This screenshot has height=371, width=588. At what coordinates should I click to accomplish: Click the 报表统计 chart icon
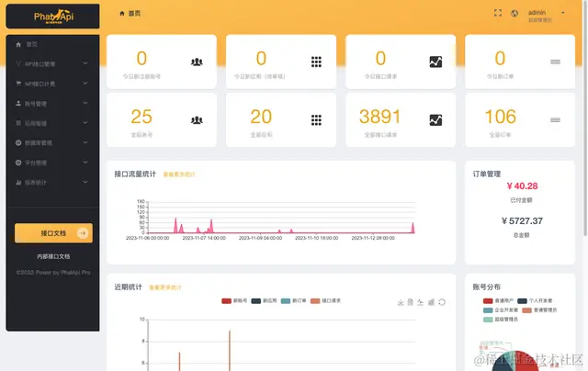pos(18,183)
